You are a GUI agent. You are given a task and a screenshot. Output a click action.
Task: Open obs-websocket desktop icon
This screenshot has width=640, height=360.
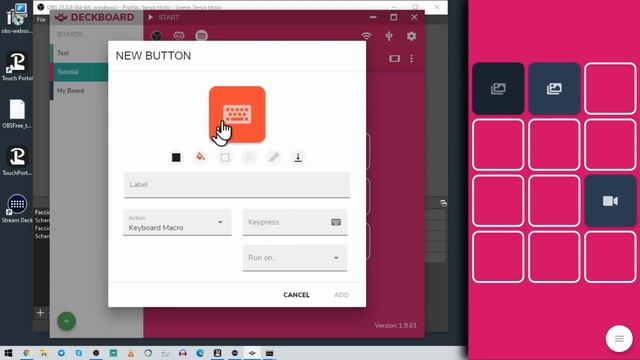(17, 18)
